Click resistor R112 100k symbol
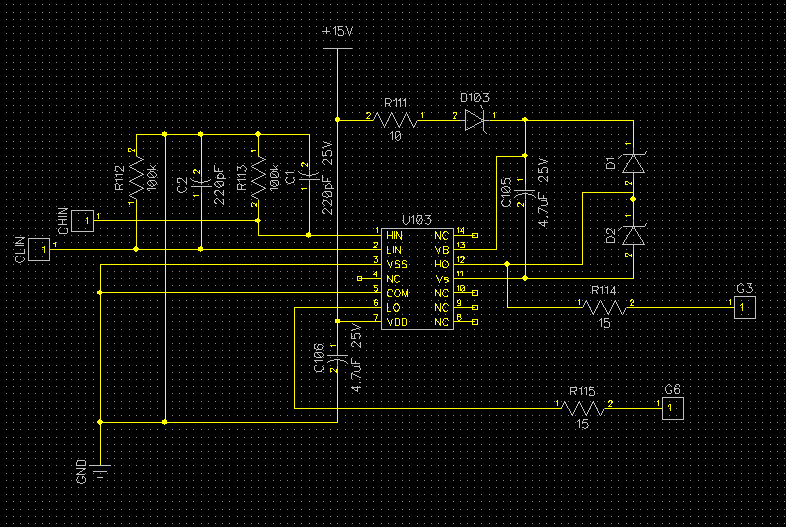The height and width of the screenshot is (527, 786). point(136,178)
